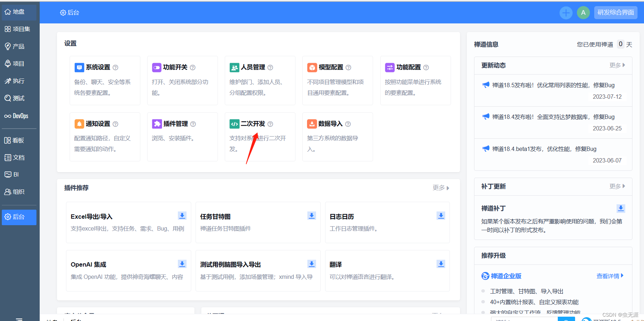Read the 禅道18.4.beta1发布 announcement

point(544,149)
